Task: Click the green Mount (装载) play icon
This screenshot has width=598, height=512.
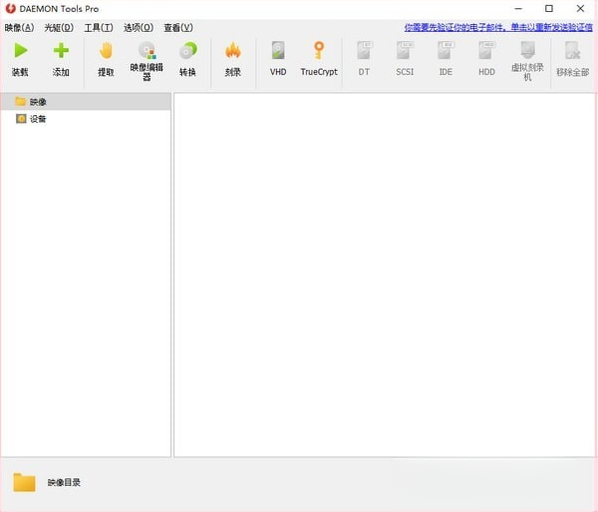Action: pos(20,50)
